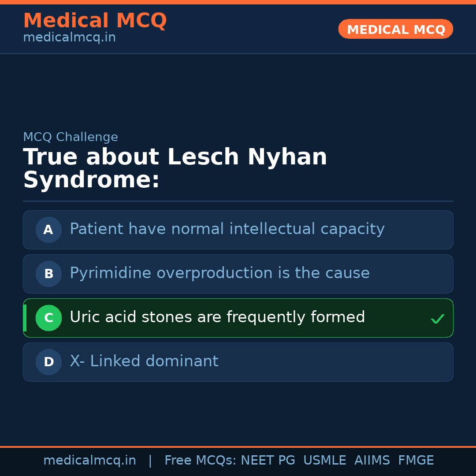Select the letter B option circle
Image resolution: width=476 pixels, height=476 pixels.
tap(48, 274)
